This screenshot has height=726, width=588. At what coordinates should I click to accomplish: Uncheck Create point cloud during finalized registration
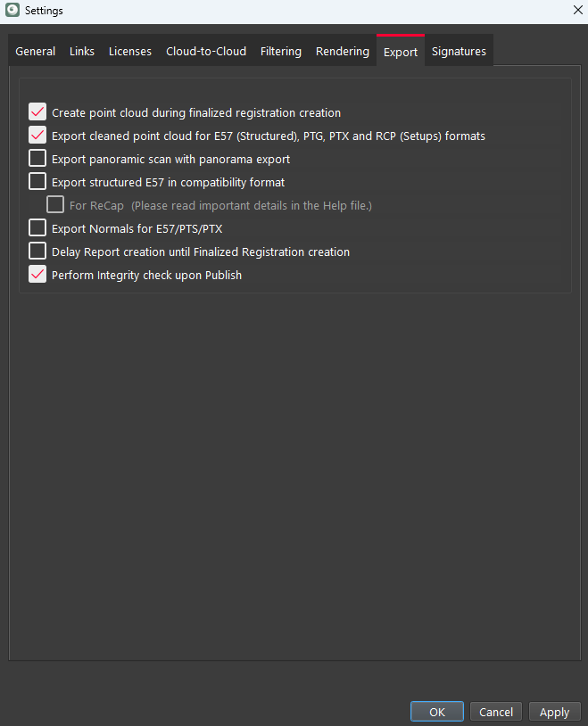point(37,113)
